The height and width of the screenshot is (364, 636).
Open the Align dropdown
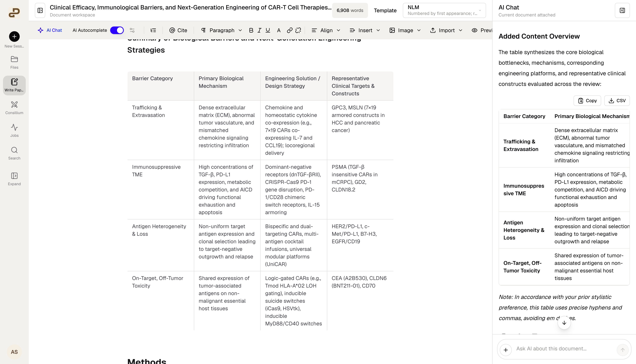(x=326, y=30)
